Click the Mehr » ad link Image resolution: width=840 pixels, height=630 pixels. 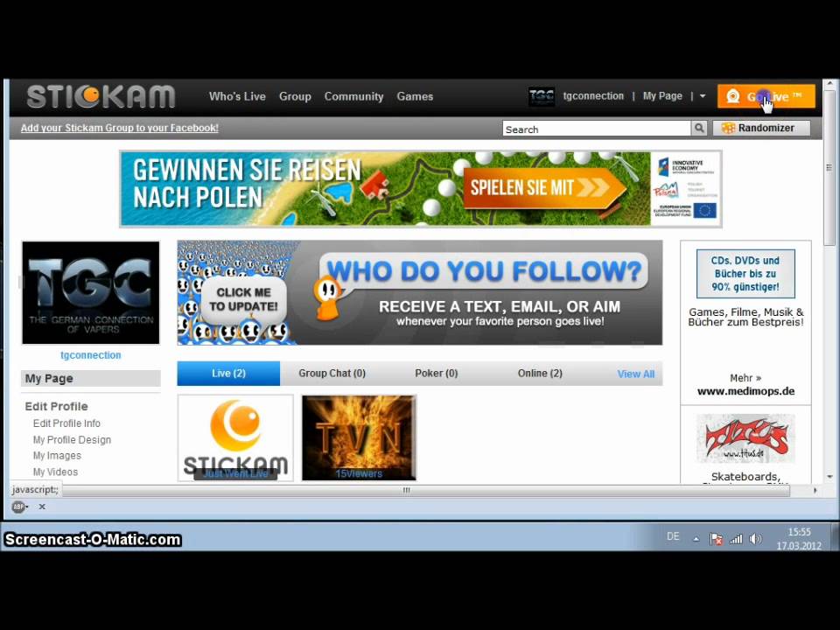coord(745,378)
